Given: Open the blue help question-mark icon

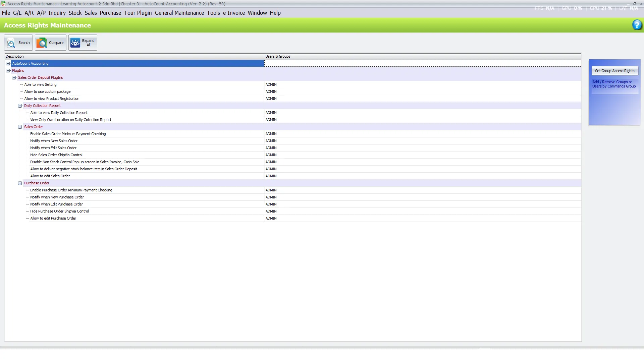Looking at the screenshot, I should click(637, 25).
